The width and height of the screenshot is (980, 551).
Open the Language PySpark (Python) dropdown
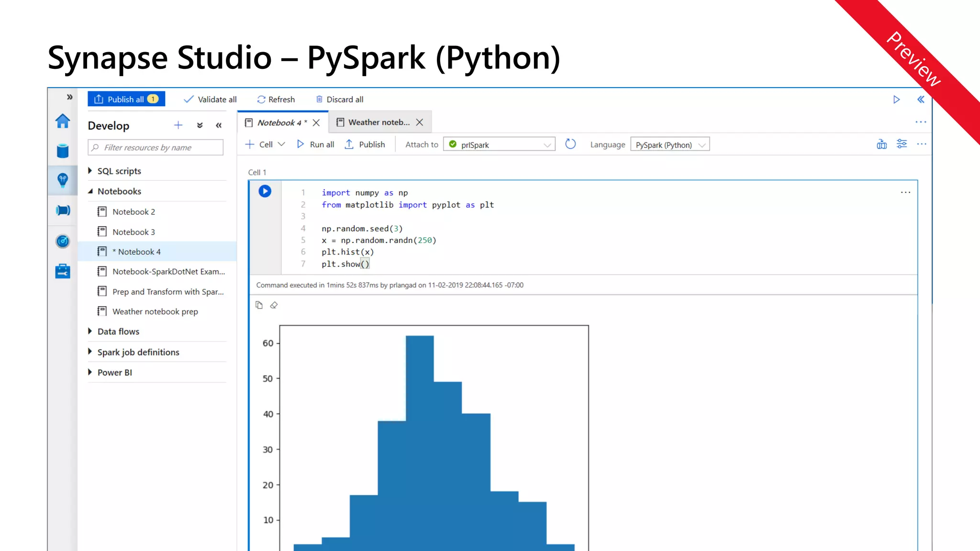[670, 144]
